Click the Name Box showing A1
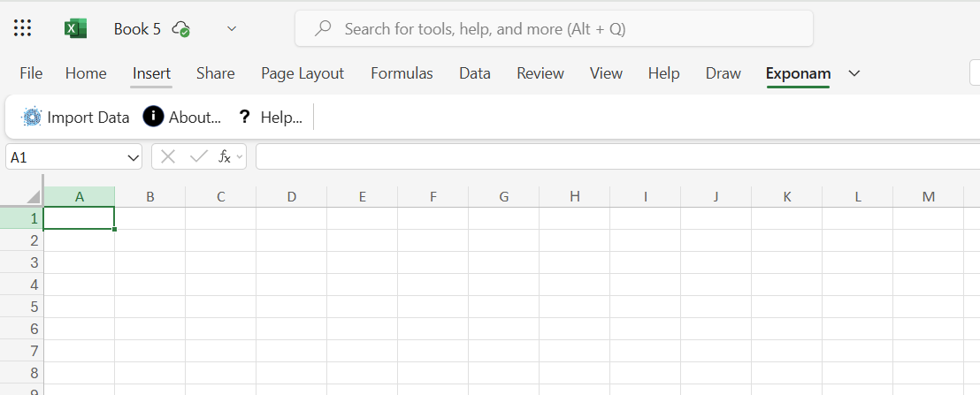This screenshot has height=395, width=980. point(73,156)
